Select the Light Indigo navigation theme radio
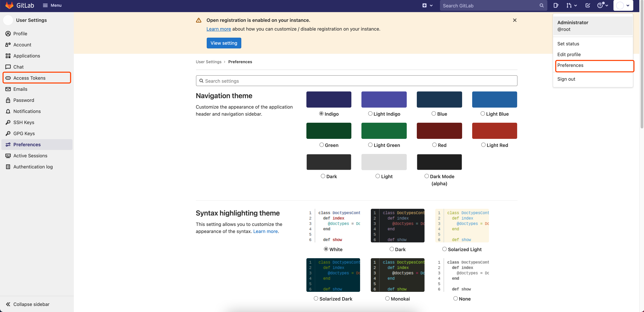This screenshot has width=644, height=312. 370,114
